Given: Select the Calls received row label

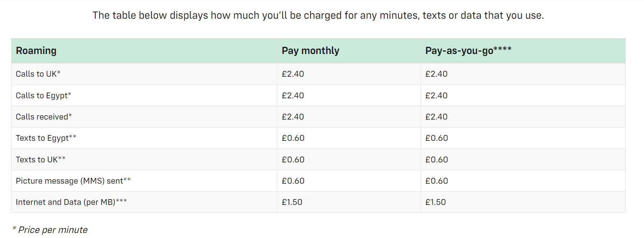Looking at the screenshot, I should pos(44,117).
